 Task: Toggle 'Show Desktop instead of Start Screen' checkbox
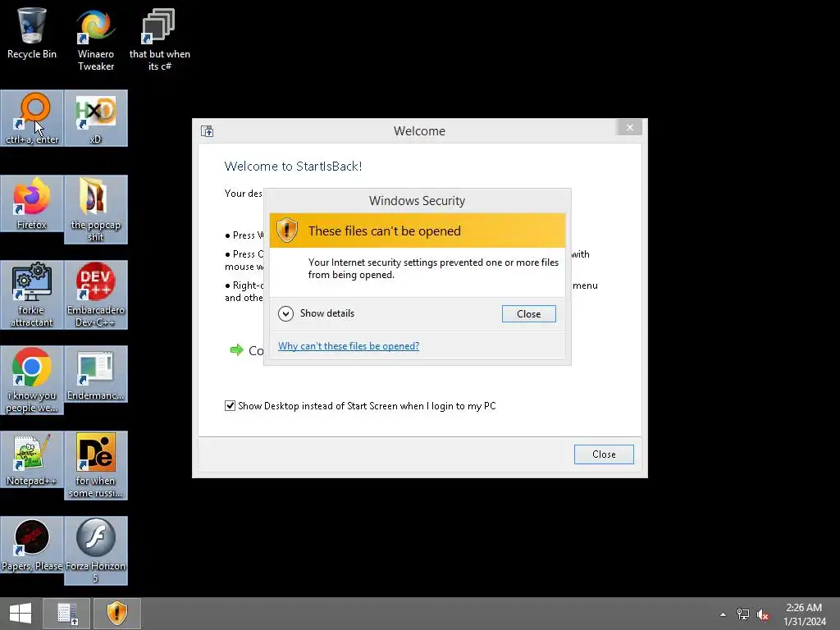coord(230,406)
